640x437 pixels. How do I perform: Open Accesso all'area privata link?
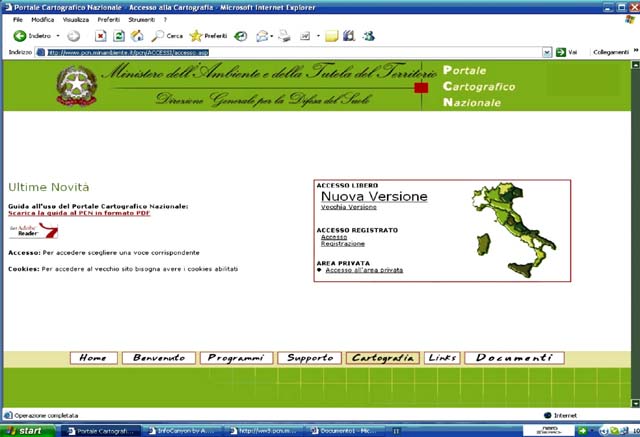[x=364, y=270]
